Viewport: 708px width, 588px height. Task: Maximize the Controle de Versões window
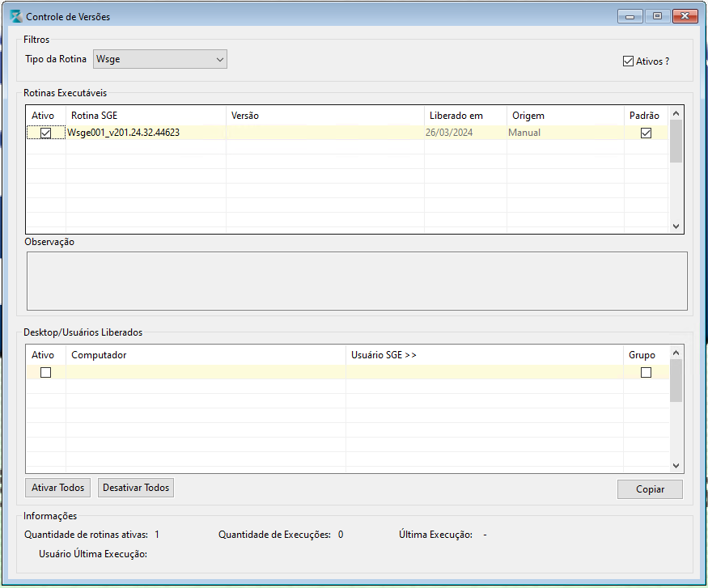657,16
